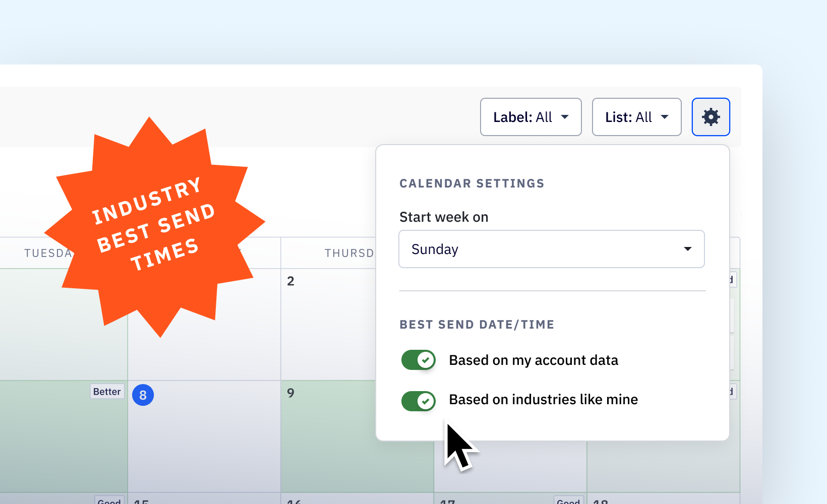827x504 pixels.
Task: Expand the List: All filter
Action: click(x=636, y=117)
